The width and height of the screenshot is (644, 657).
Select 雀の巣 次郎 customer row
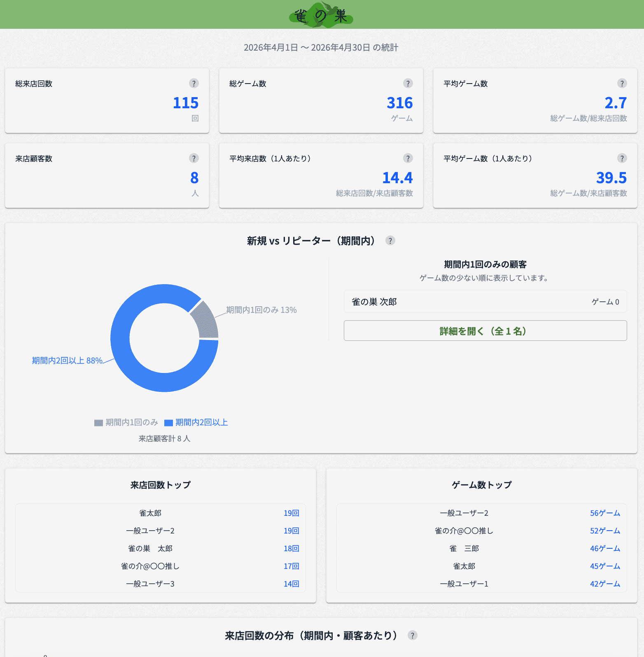click(x=485, y=302)
